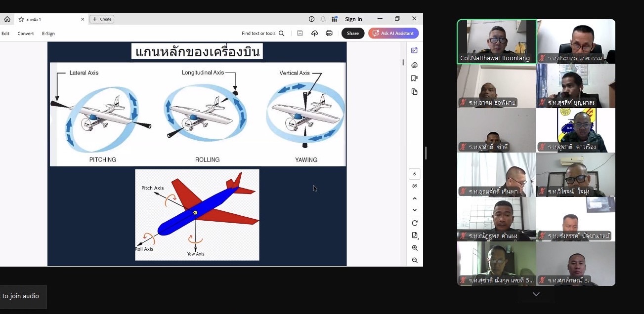644x314 pixels.
Task: Print the PDF using printer icon
Action: 329,33
